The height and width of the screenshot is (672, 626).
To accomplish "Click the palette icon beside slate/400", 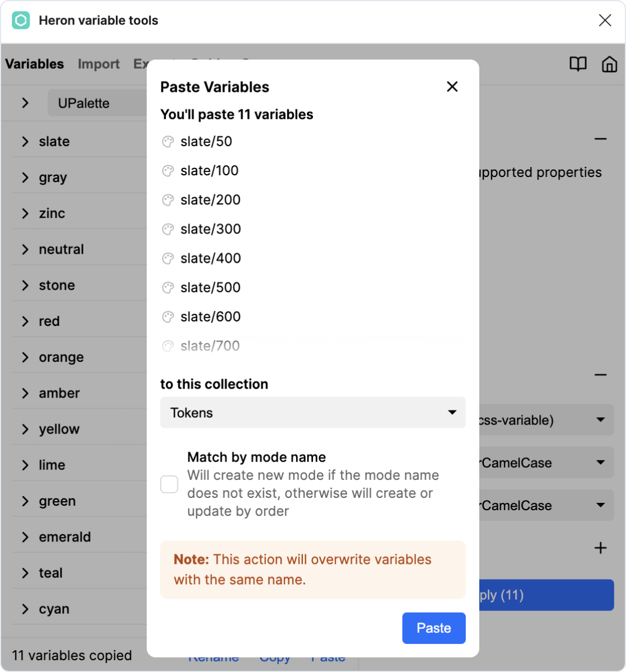I will [168, 258].
